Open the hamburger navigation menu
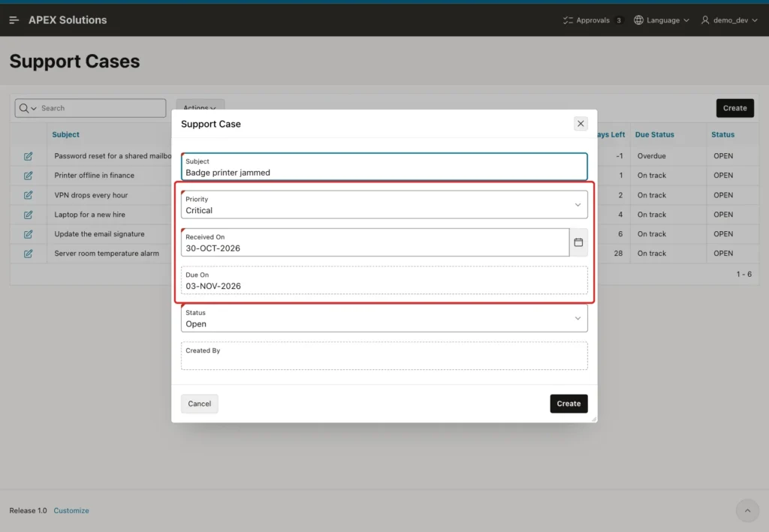 click(14, 20)
